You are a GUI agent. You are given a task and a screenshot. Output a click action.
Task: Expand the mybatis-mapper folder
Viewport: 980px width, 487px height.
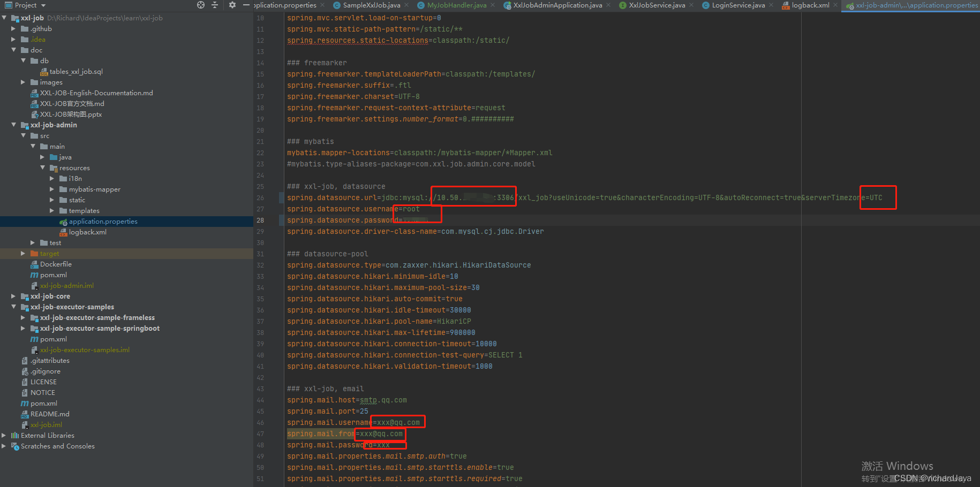pos(52,189)
